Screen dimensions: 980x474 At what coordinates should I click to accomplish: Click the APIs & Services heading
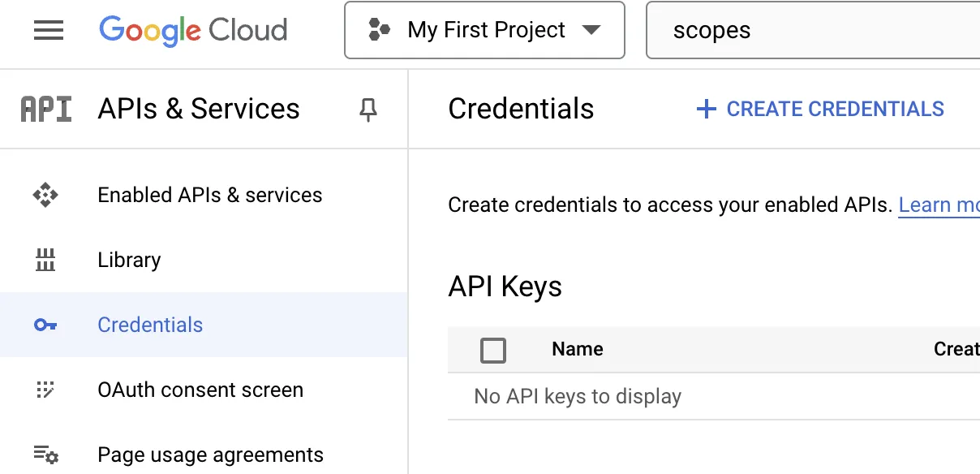pos(199,109)
